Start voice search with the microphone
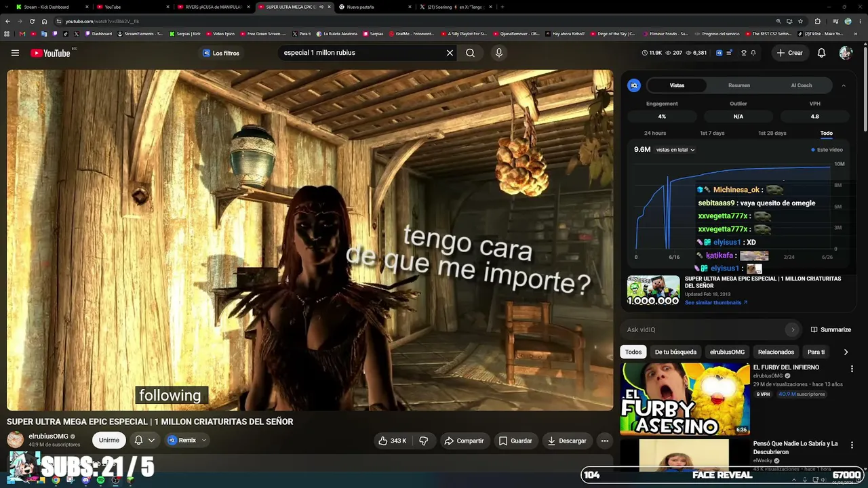868x488 pixels. tap(499, 53)
